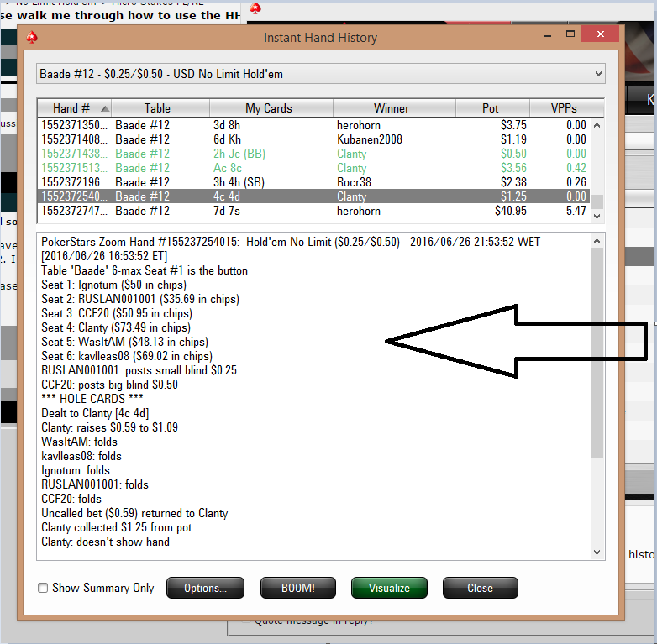Select the hand row with the $40.95 pot
The image size is (657, 644).
[x=313, y=211]
